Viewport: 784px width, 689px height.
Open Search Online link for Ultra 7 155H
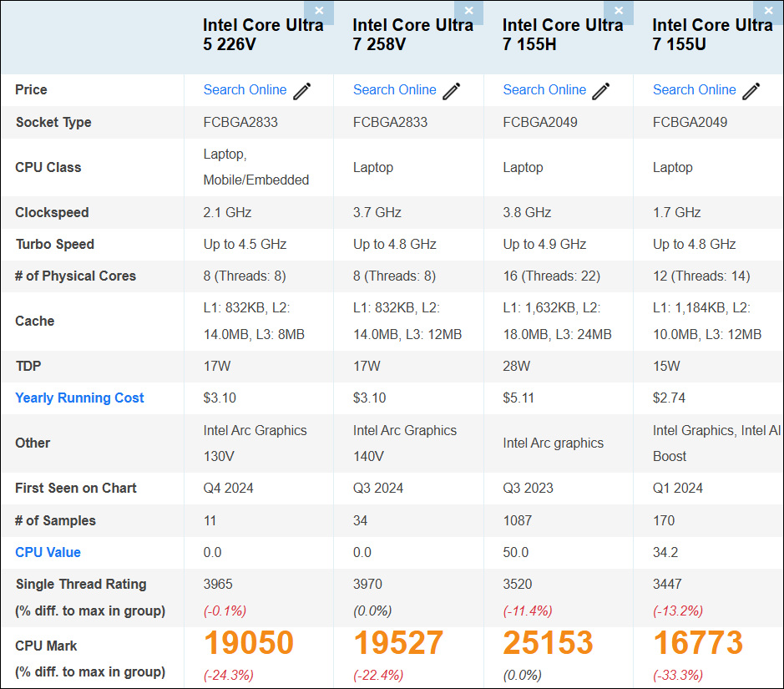pos(544,90)
